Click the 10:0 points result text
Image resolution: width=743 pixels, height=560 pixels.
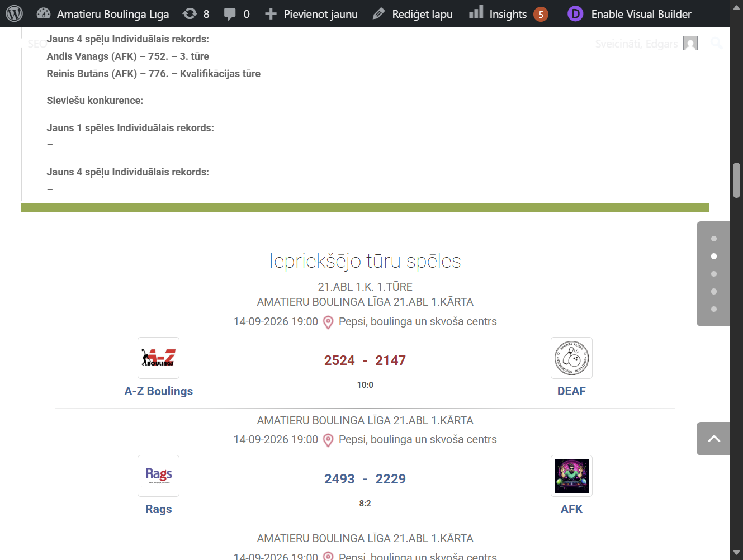(365, 385)
